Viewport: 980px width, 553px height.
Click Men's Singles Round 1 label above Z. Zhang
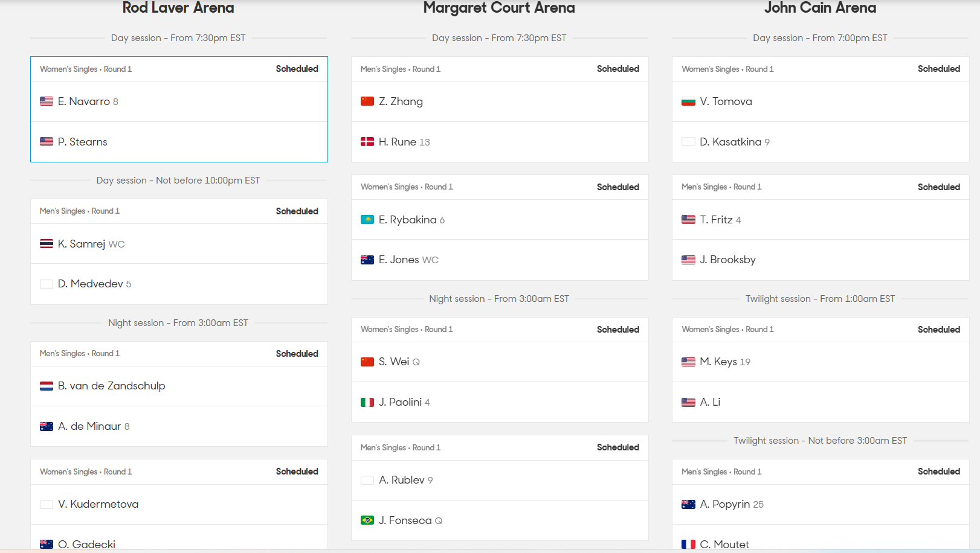(401, 69)
